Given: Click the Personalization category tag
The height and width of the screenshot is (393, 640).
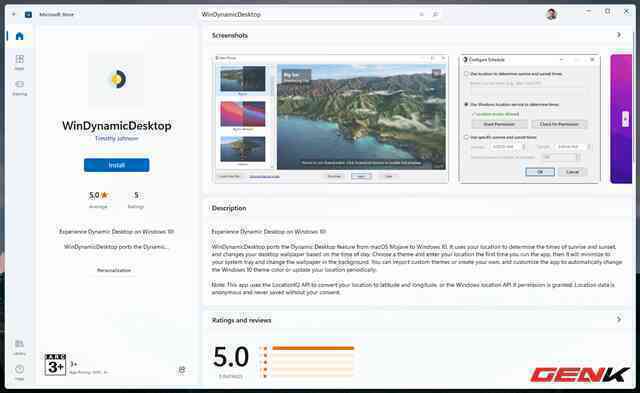Looking at the screenshot, I should (x=114, y=270).
